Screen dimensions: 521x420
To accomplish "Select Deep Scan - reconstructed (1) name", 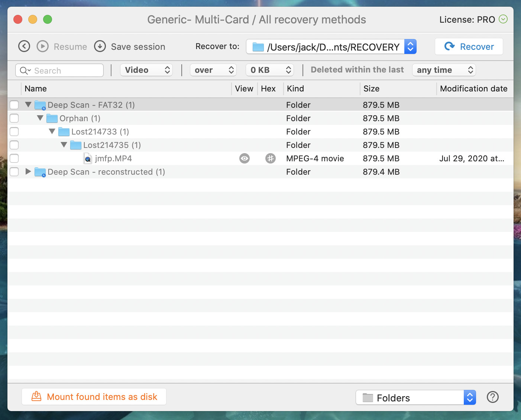I will coord(106,172).
